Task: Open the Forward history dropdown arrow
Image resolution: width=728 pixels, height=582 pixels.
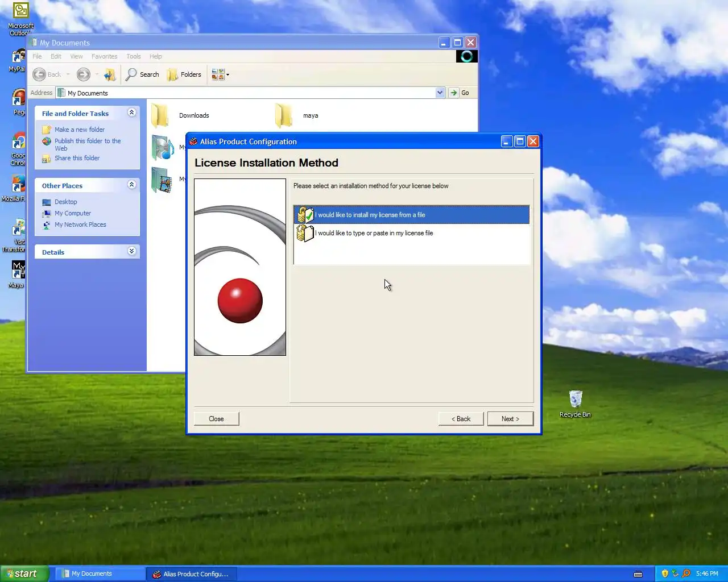Action: tap(97, 74)
